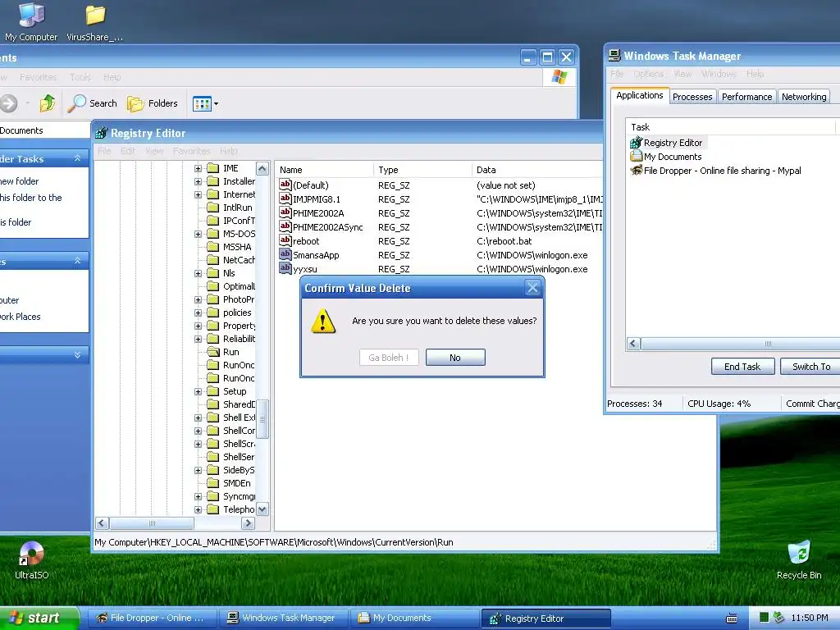Click No in Confirm Value Delete dialog

(x=455, y=358)
